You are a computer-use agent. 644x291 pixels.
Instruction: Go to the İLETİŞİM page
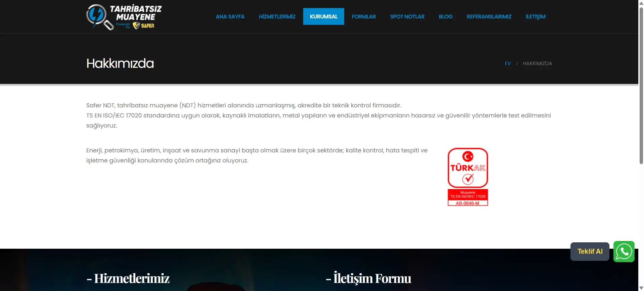point(536,16)
